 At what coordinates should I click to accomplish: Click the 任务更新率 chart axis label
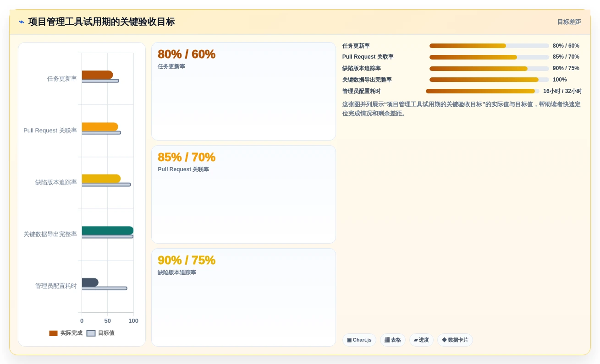pos(62,79)
